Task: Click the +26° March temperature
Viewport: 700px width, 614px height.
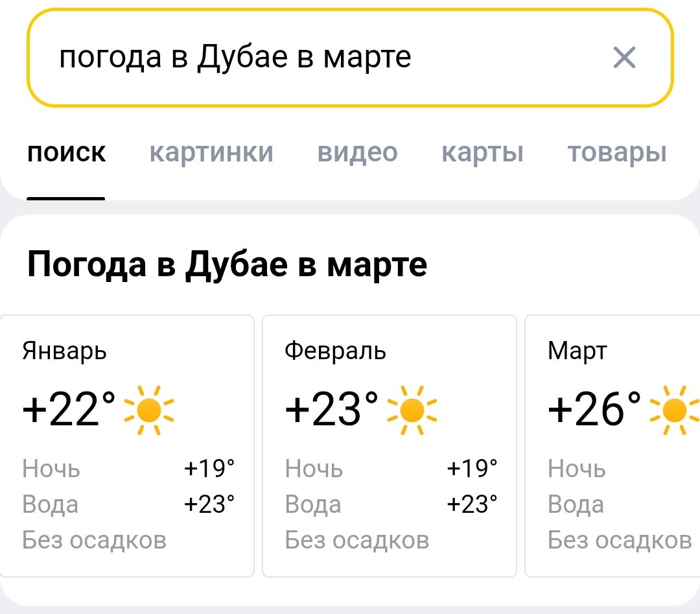Action: (x=594, y=410)
